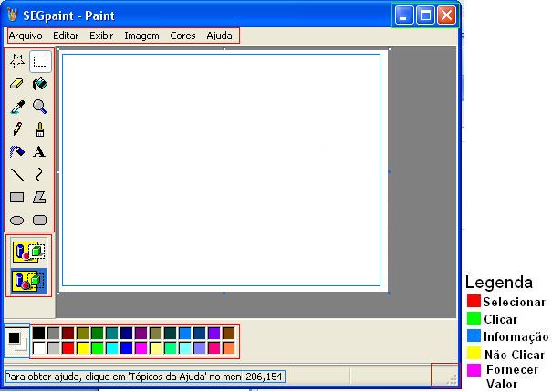The width and height of the screenshot is (552, 392).
Task: Click the foreground/background color indicator box
Action: [17, 341]
